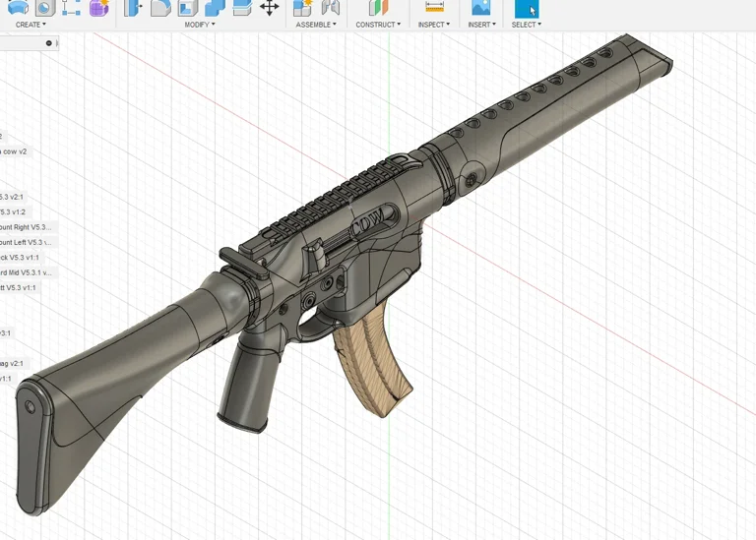The height and width of the screenshot is (540, 756).
Task: Open the INSPECT dropdown menu
Action: pos(433,25)
